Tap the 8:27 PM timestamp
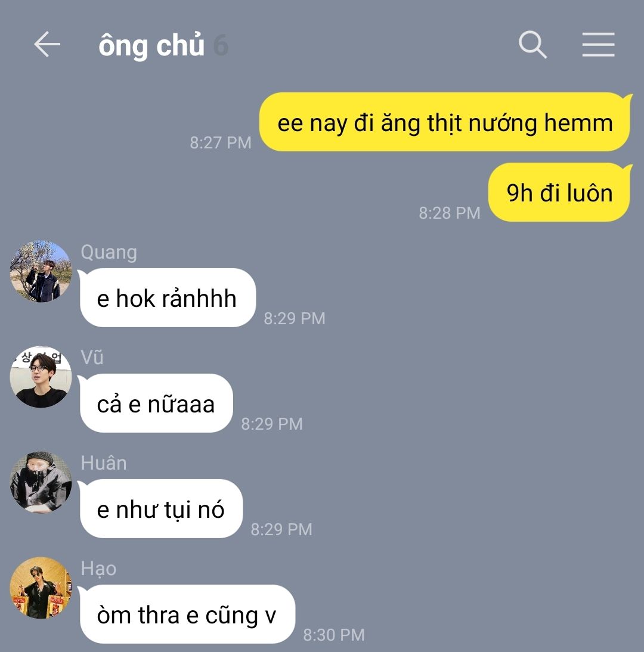 tap(221, 142)
